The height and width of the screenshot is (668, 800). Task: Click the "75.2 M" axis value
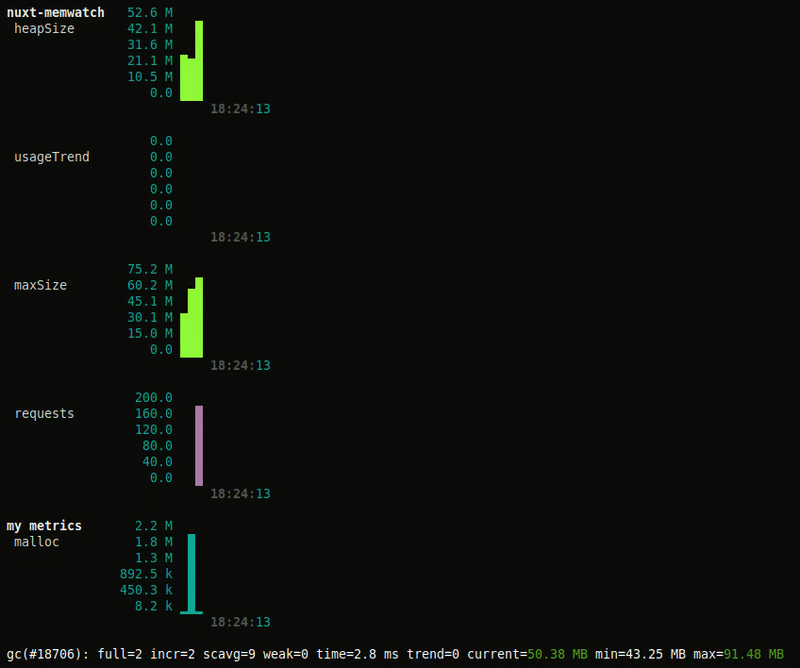point(150,269)
